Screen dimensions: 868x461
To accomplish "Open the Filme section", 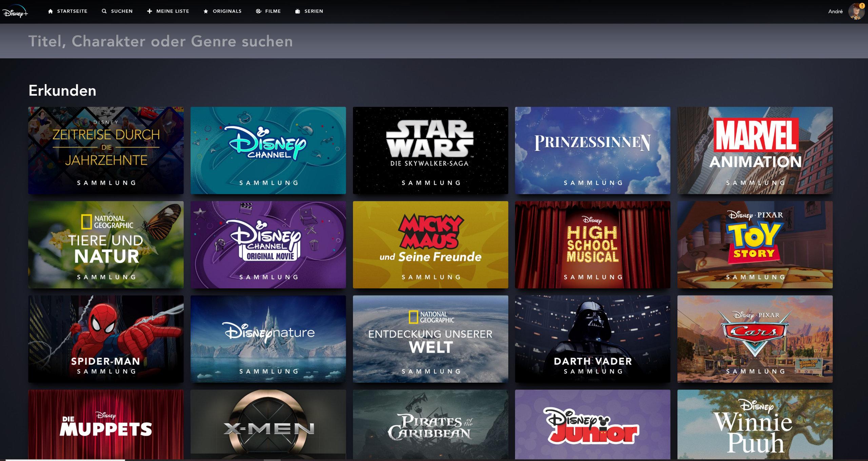I will tap(273, 11).
